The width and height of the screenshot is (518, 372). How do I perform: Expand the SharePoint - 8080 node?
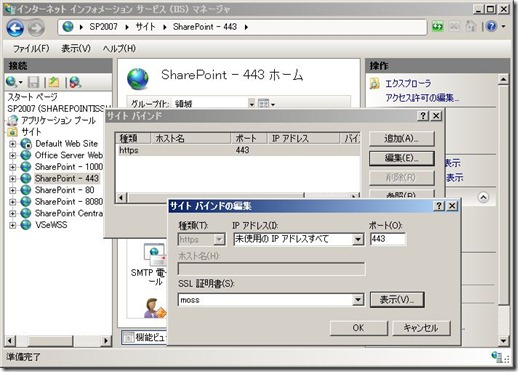[12, 202]
